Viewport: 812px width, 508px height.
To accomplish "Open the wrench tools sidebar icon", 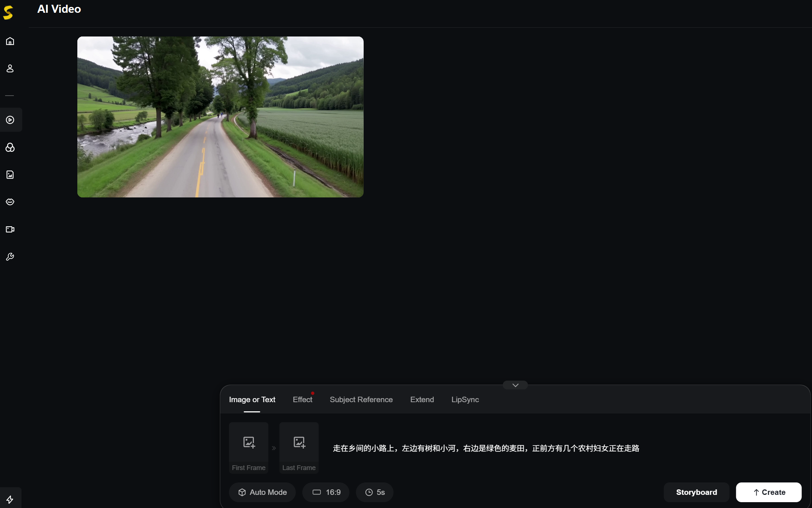I will pyautogui.click(x=10, y=257).
